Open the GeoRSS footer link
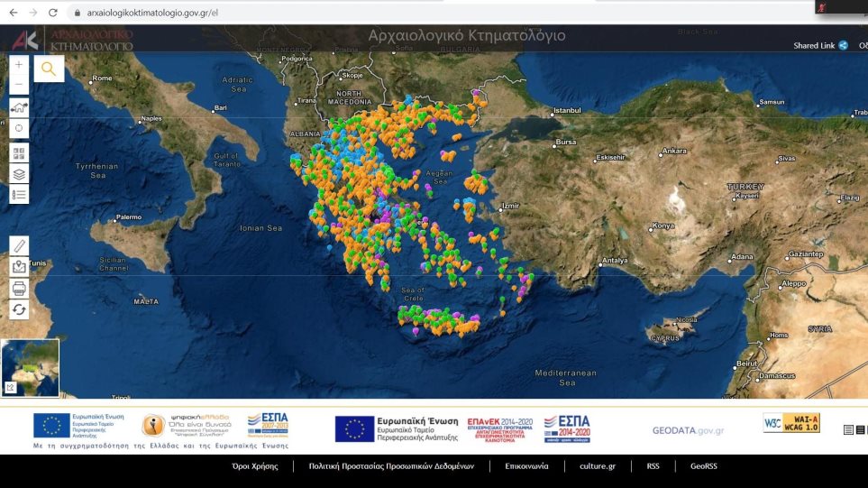 (704, 466)
